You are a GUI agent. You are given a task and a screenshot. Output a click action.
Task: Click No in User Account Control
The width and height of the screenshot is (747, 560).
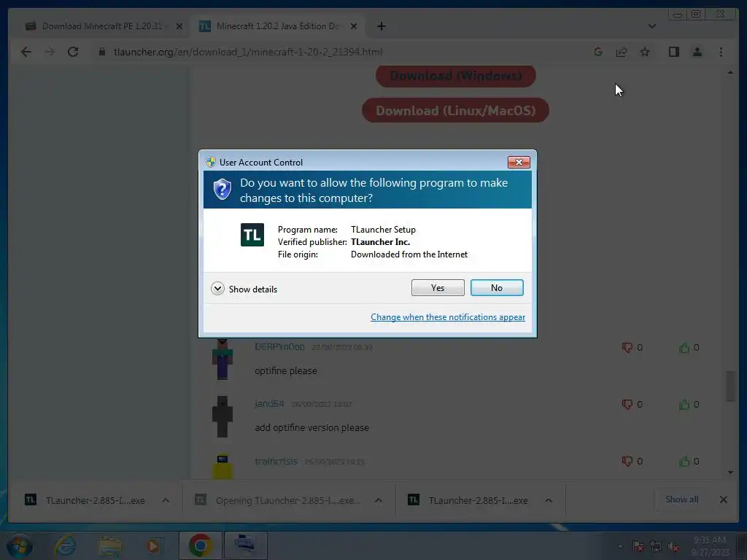tap(496, 287)
